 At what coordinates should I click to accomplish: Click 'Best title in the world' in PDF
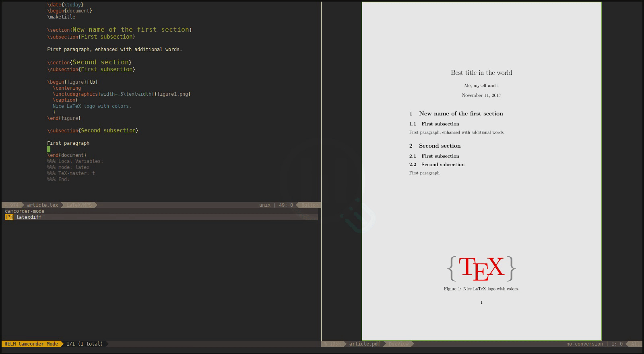(x=481, y=73)
